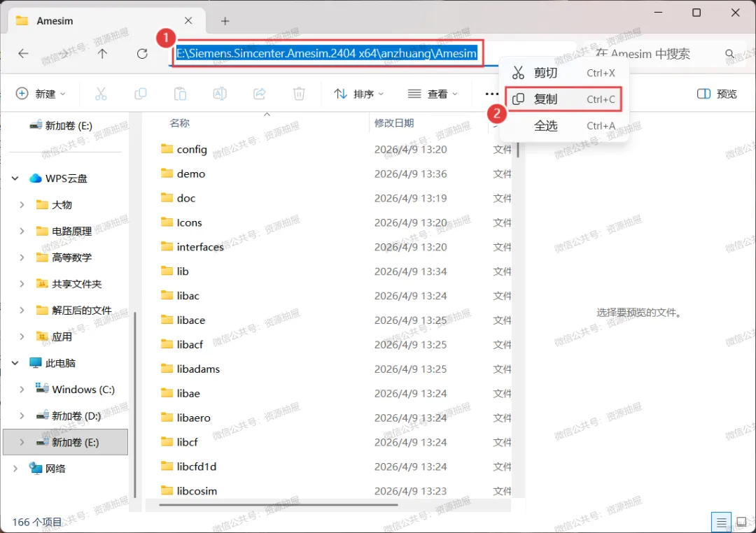Choose Select All from the context menu
The width and height of the screenshot is (756, 533).
click(x=563, y=126)
